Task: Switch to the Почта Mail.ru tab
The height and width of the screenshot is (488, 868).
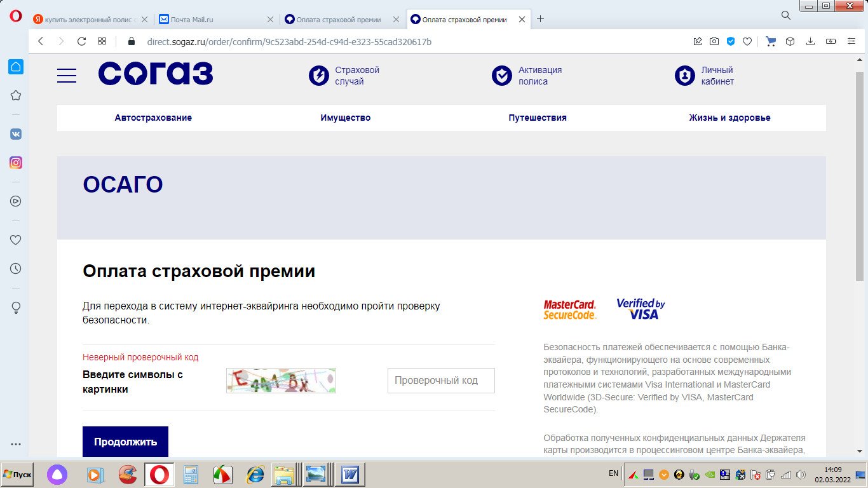Action: pos(216,19)
